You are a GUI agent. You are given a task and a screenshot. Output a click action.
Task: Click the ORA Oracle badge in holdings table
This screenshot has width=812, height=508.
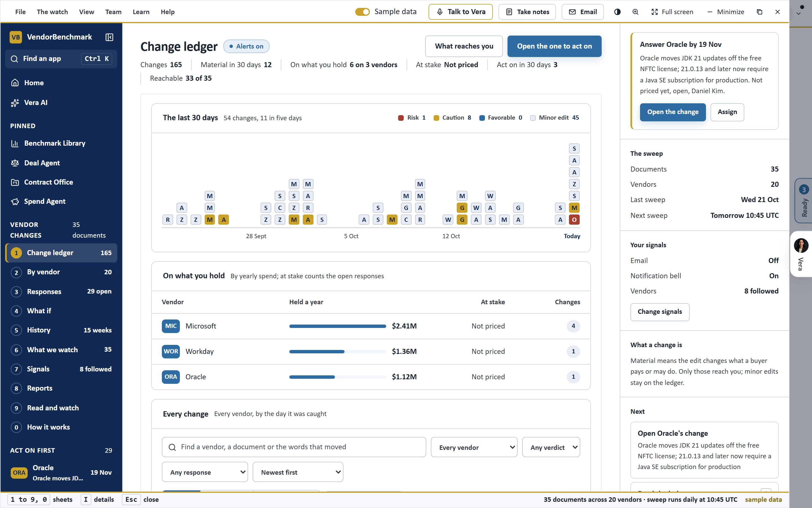[x=171, y=377]
